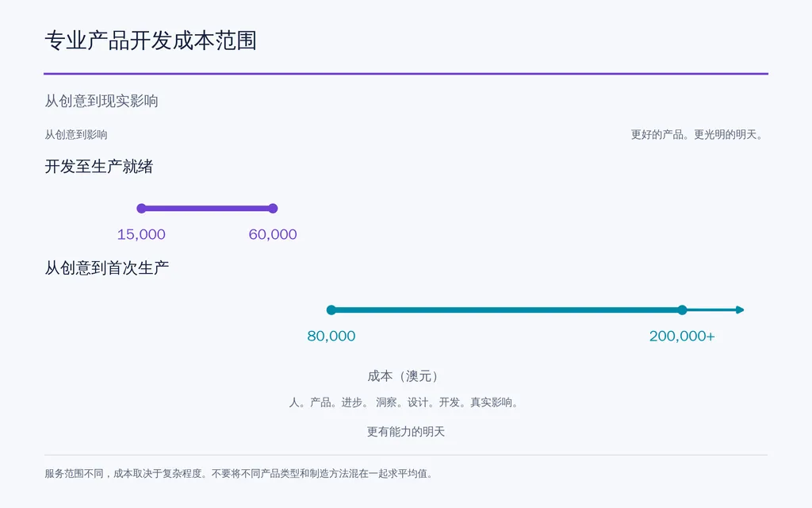Click the teal arrowhead at the bar's end
812x508 pixels.
[740, 310]
